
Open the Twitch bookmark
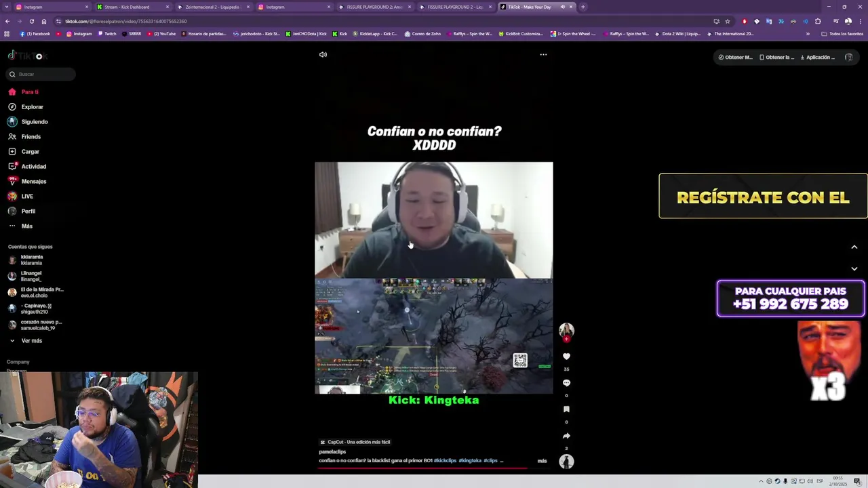107,34
